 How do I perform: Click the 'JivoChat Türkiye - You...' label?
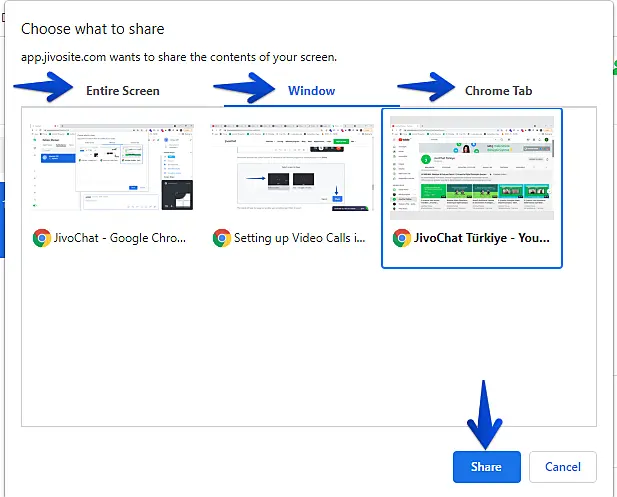point(482,238)
